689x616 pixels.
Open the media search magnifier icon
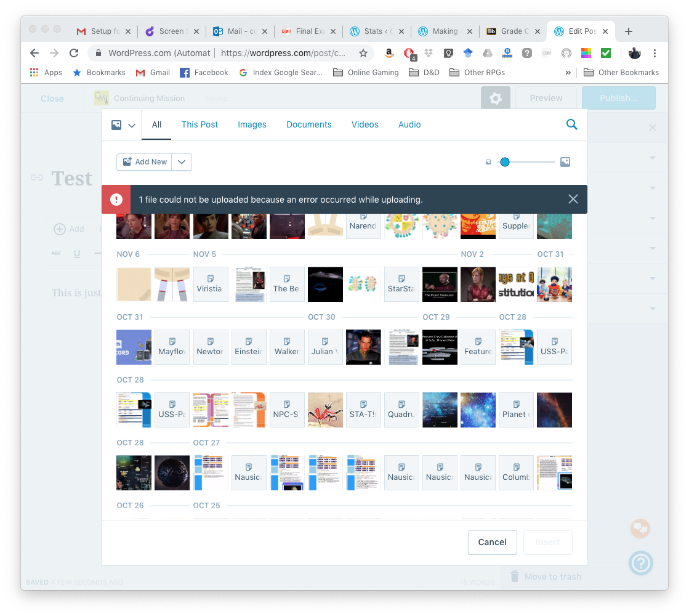571,124
